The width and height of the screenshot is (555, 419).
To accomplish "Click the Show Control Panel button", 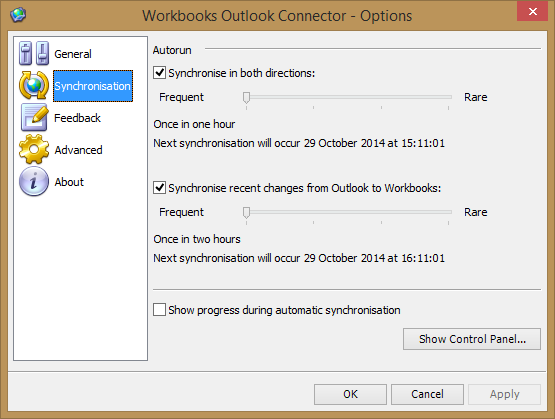I will [472, 339].
